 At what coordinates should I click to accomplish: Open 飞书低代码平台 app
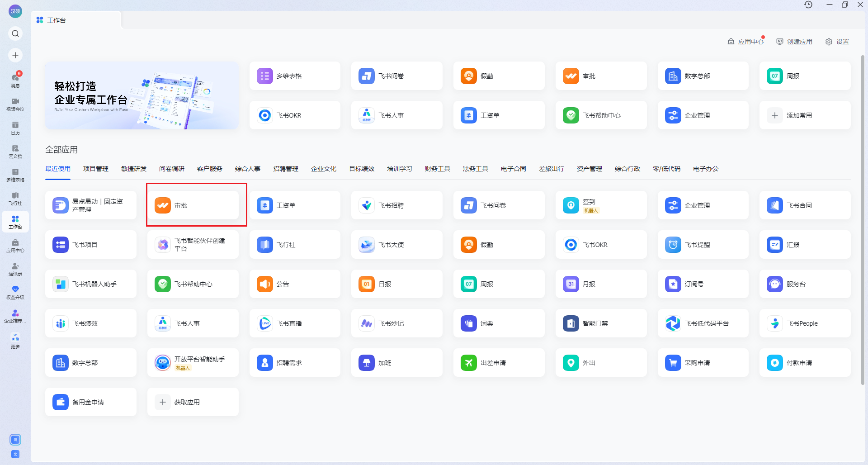[x=703, y=323]
